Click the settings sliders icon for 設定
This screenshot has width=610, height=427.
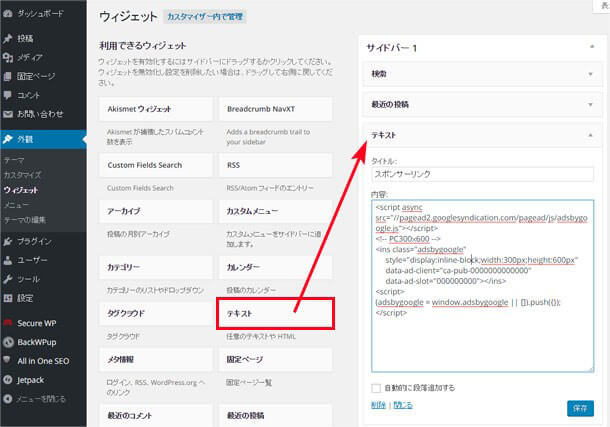click(8, 298)
